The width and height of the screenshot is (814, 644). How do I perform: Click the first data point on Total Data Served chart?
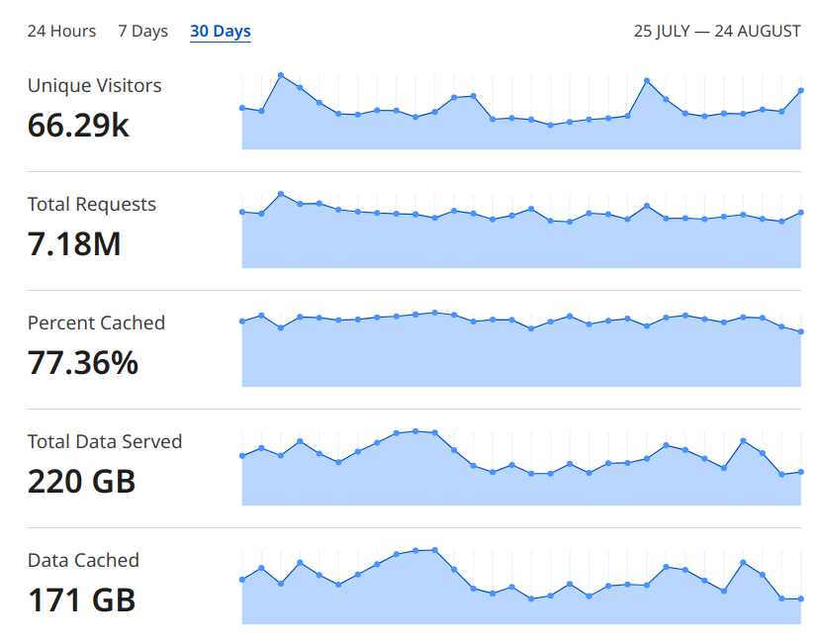pyautogui.click(x=242, y=456)
